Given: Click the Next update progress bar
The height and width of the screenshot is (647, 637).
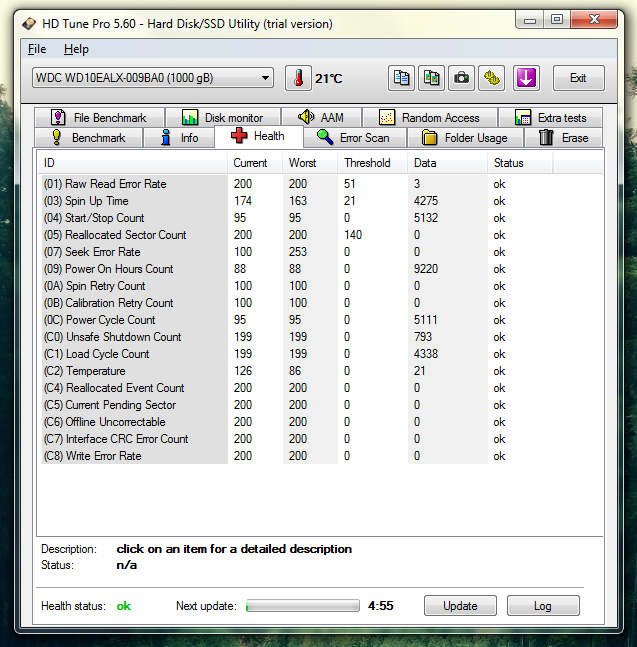Looking at the screenshot, I should click(303, 606).
